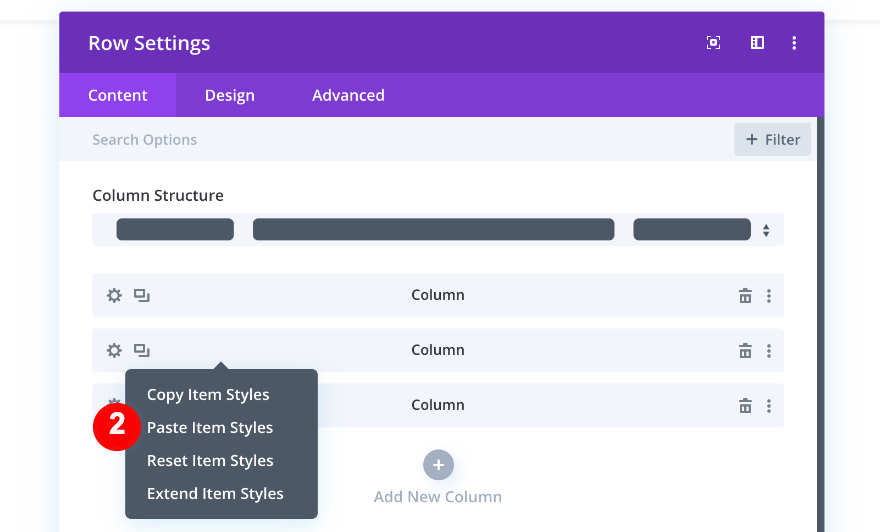
Task: Duplicate the first Column item
Action: coord(142,295)
